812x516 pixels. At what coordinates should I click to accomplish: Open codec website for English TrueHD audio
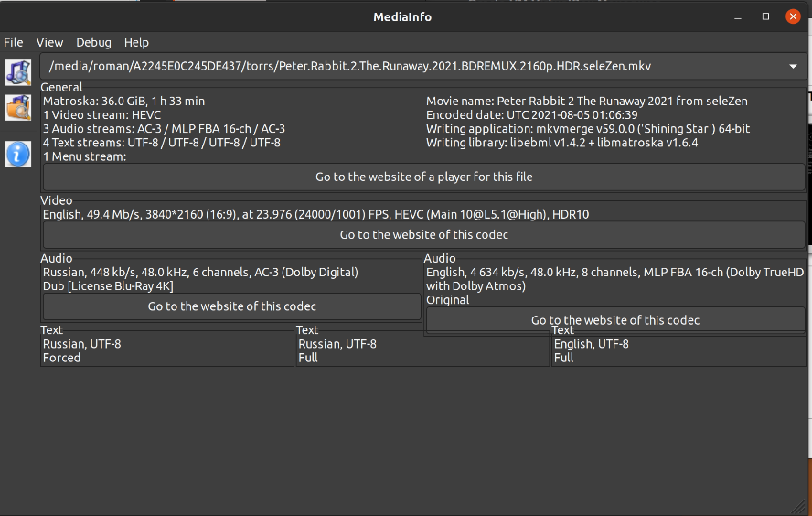pyautogui.click(x=614, y=320)
